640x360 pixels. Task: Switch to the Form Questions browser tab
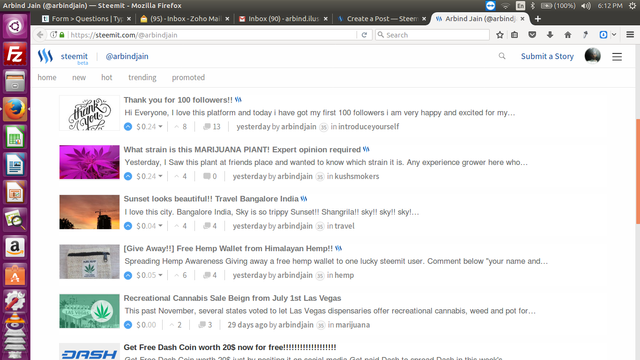tap(86, 19)
